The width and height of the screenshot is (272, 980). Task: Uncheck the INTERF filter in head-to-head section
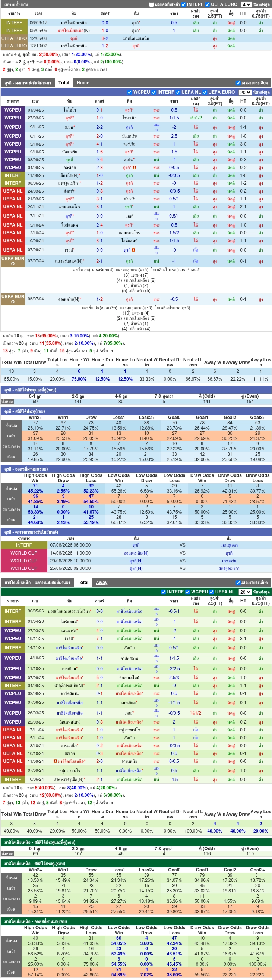coord(184,4)
